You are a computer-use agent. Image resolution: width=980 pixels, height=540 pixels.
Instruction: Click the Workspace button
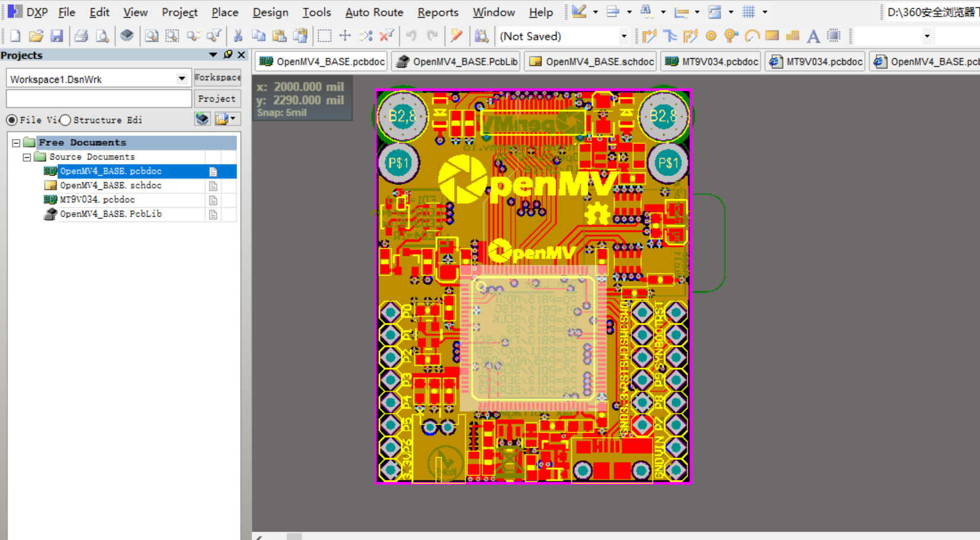[217, 78]
